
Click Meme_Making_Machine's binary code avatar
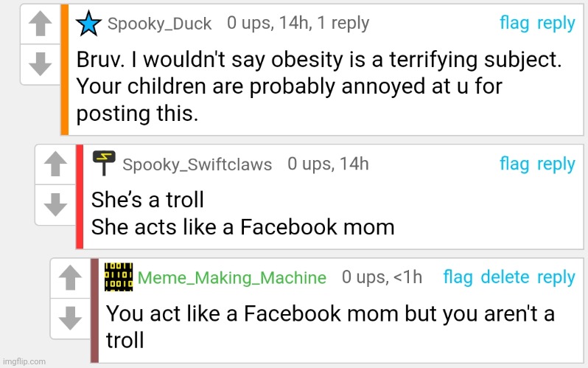[118, 277]
